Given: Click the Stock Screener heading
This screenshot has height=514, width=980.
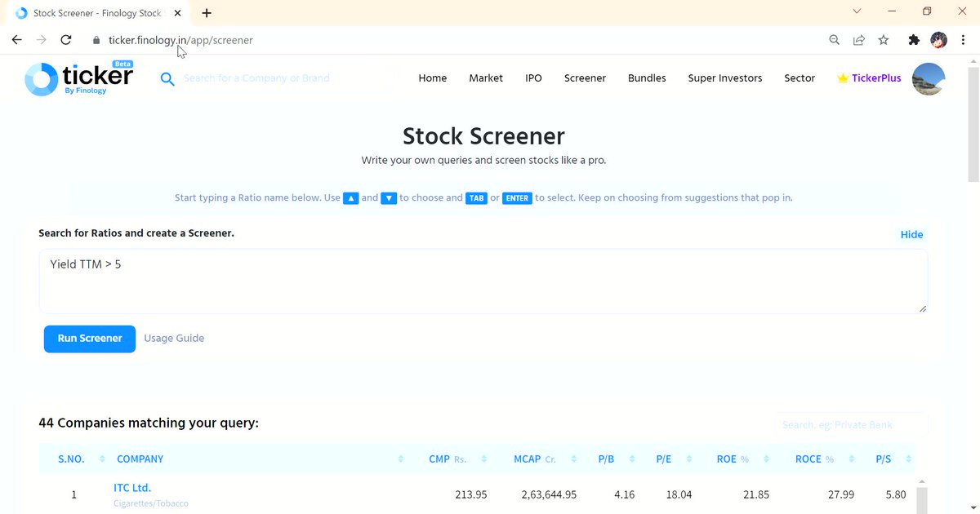Looking at the screenshot, I should click(x=483, y=135).
